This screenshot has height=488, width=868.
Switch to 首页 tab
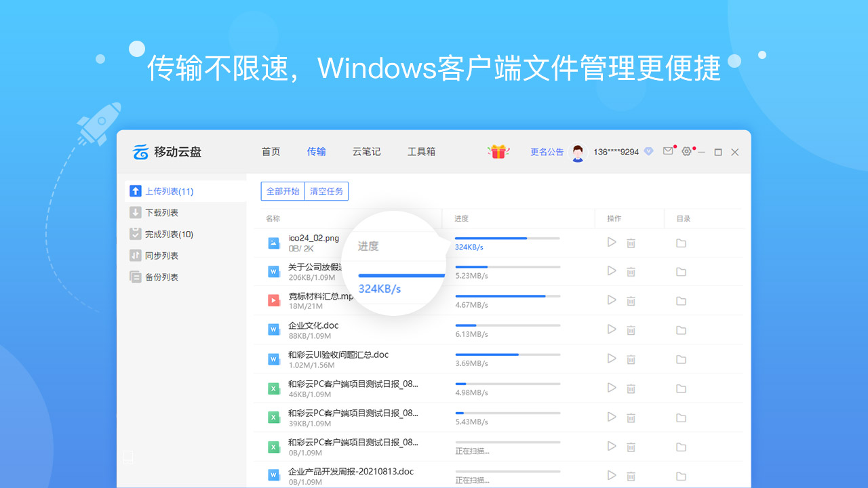pyautogui.click(x=271, y=152)
